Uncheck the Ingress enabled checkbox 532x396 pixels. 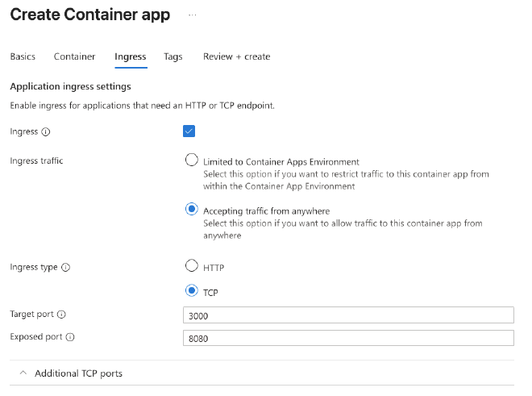(x=189, y=131)
